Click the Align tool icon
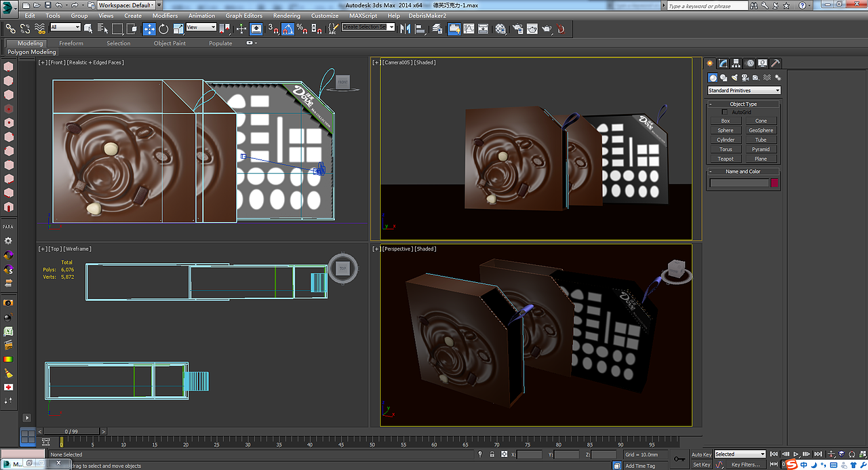This screenshot has width=868, height=470. point(420,29)
